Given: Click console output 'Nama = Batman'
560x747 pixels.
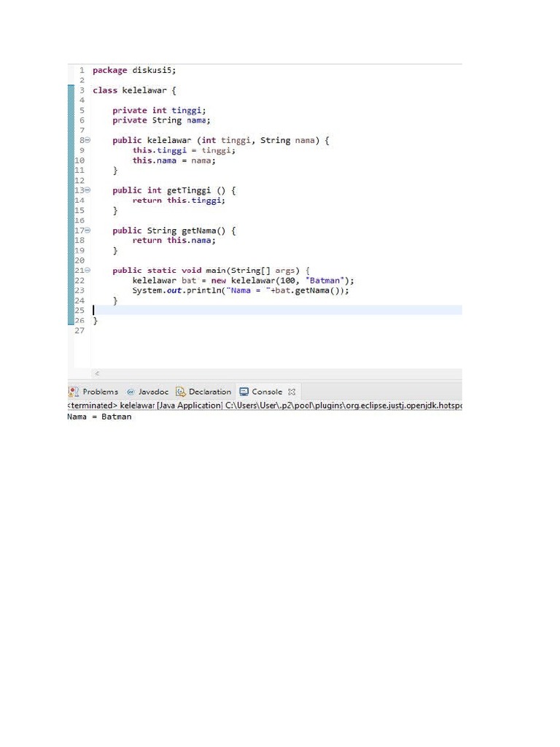Looking at the screenshot, I should 99,417.
